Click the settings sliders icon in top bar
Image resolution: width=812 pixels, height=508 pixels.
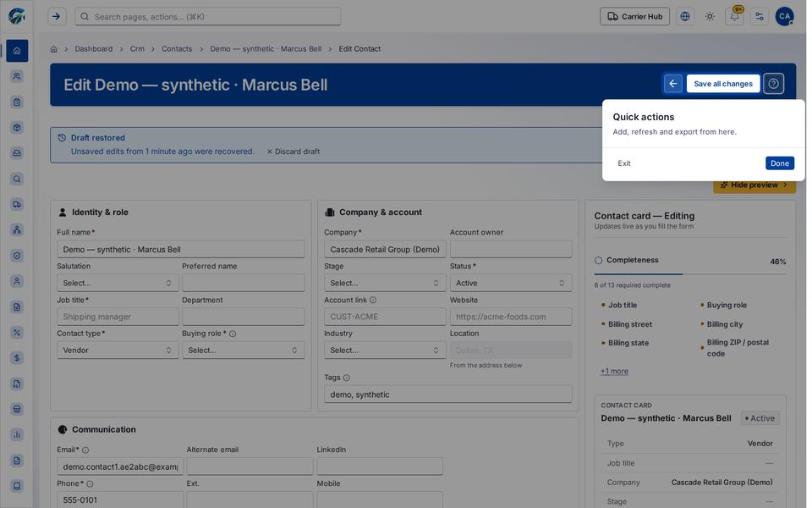(760, 17)
